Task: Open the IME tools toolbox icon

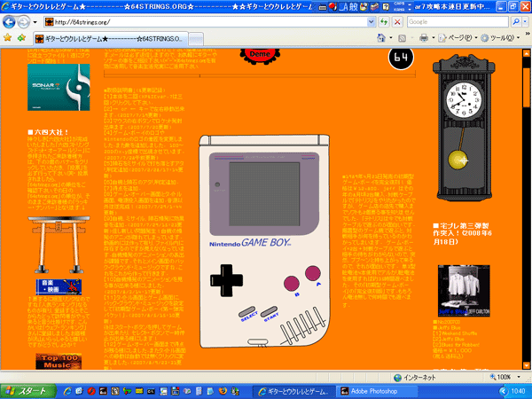Action: [x=374, y=7]
